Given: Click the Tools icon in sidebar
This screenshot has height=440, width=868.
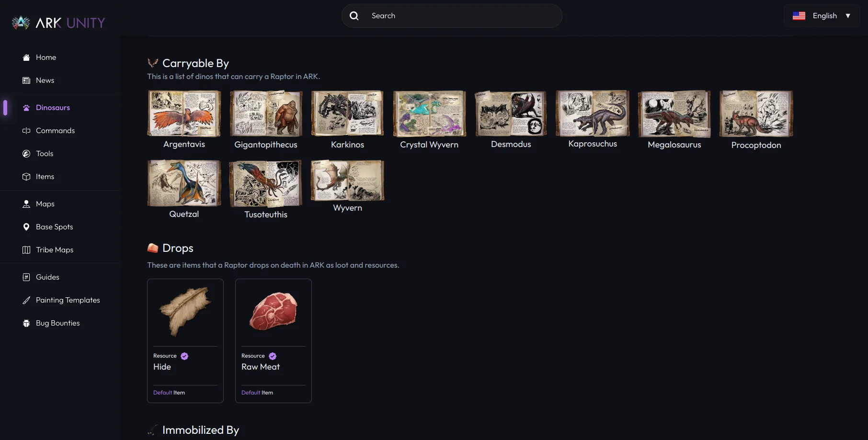Looking at the screenshot, I should (26, 154).
